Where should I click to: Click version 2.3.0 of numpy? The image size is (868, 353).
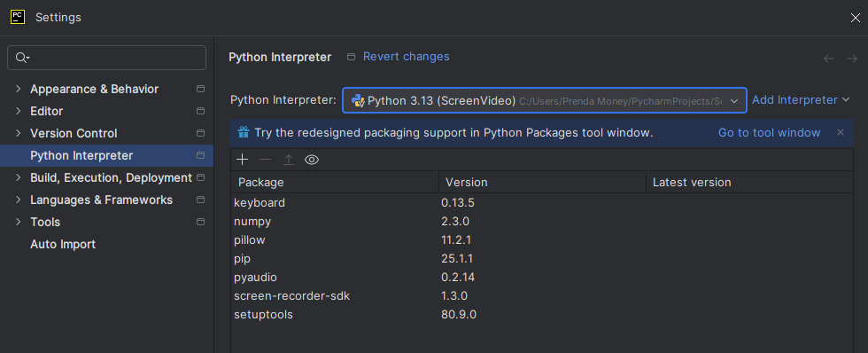coord(455,221)
